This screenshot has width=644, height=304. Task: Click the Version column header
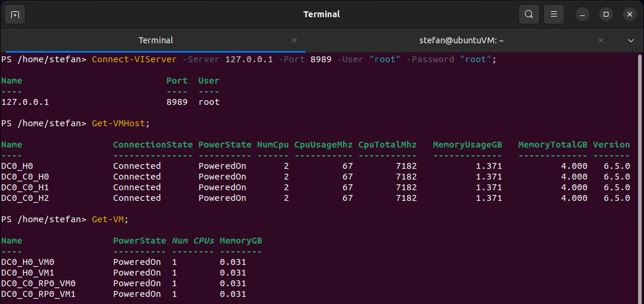611,145
